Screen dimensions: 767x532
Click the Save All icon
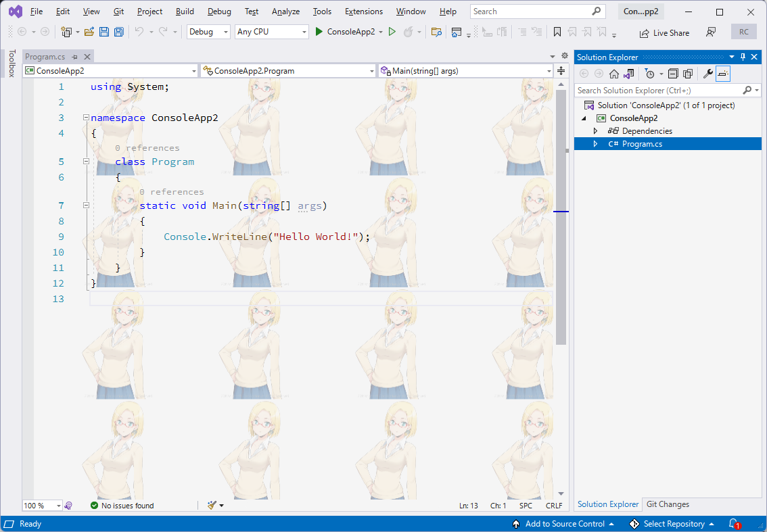[x=118, y=32]
